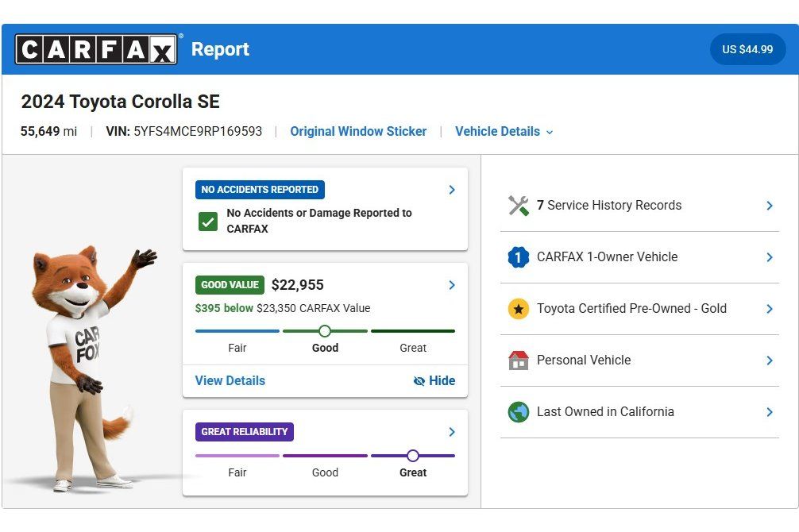Click the Personal Vehicle label
Image resolution: width=799 pixels, height=532 pixels.
[x=584, y=360]
